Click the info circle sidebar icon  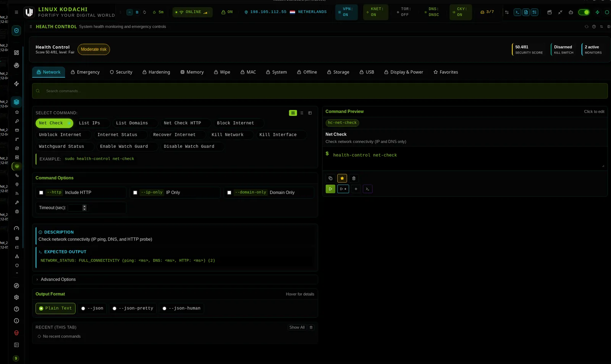point(16,321)
